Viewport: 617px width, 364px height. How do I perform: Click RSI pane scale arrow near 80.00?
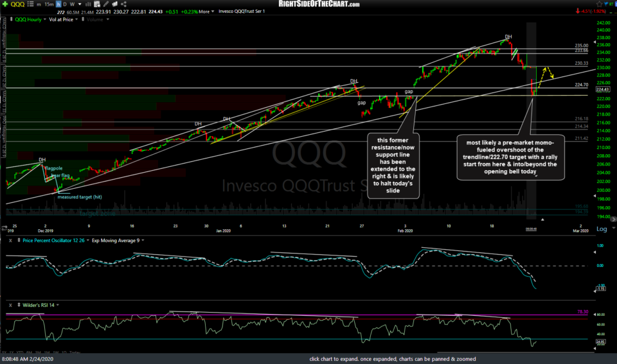tap(595, 315)
